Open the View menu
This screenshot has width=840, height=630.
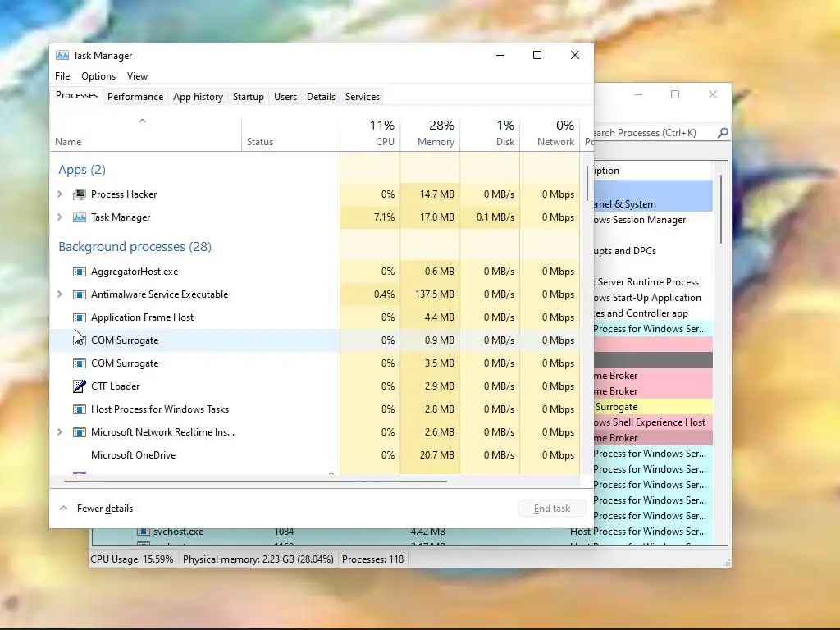(137, 76)
